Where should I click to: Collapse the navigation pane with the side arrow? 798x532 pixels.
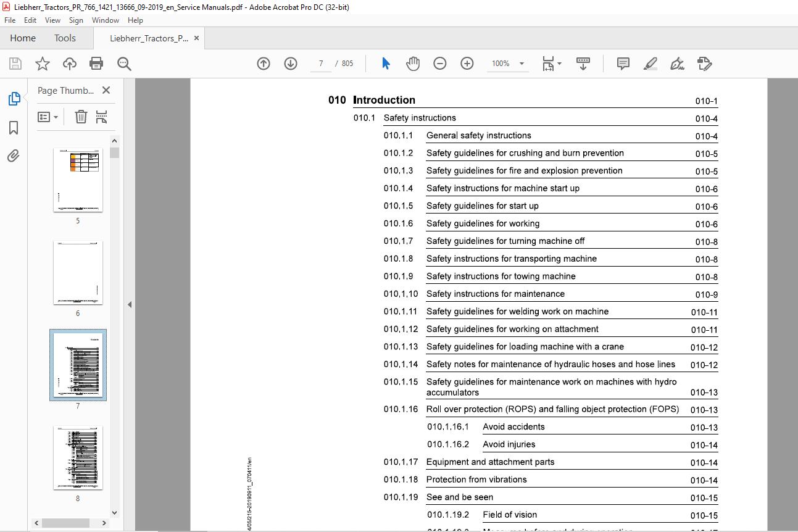pos(130,304)
